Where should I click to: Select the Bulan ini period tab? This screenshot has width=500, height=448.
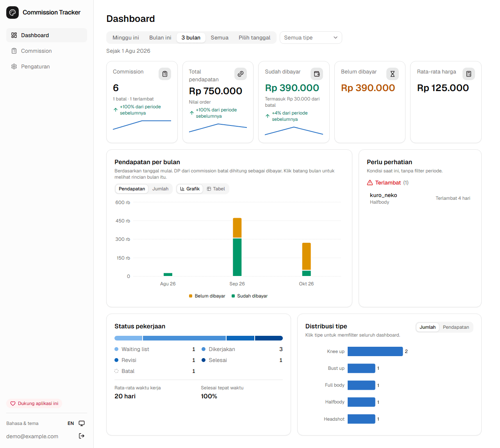160,38
